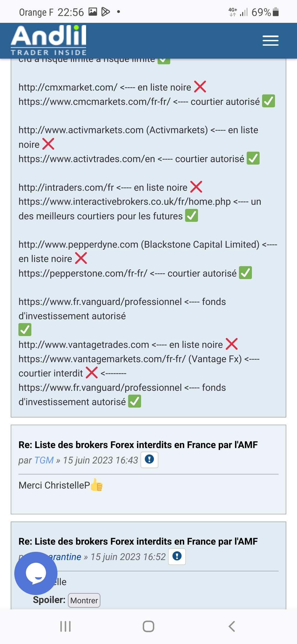Click the thumbs up emoji after Merci ChristelleP

pyautogui.click(x=97, y=485)
